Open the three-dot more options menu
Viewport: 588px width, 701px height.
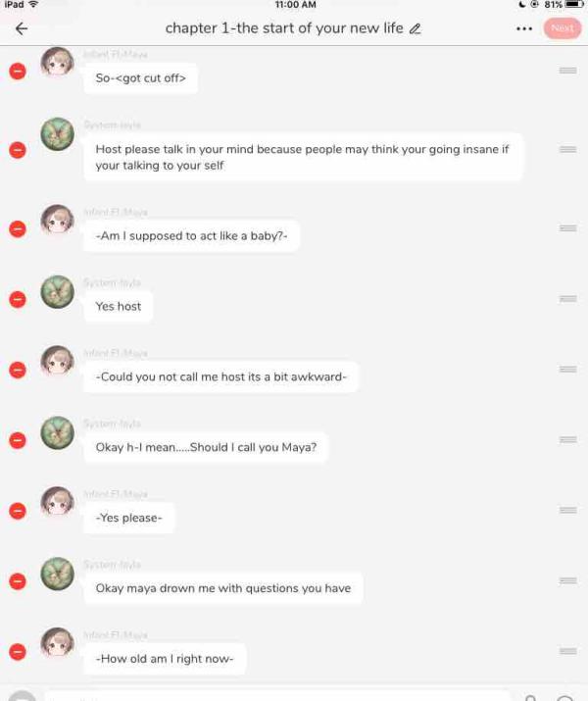pos(524,28)
